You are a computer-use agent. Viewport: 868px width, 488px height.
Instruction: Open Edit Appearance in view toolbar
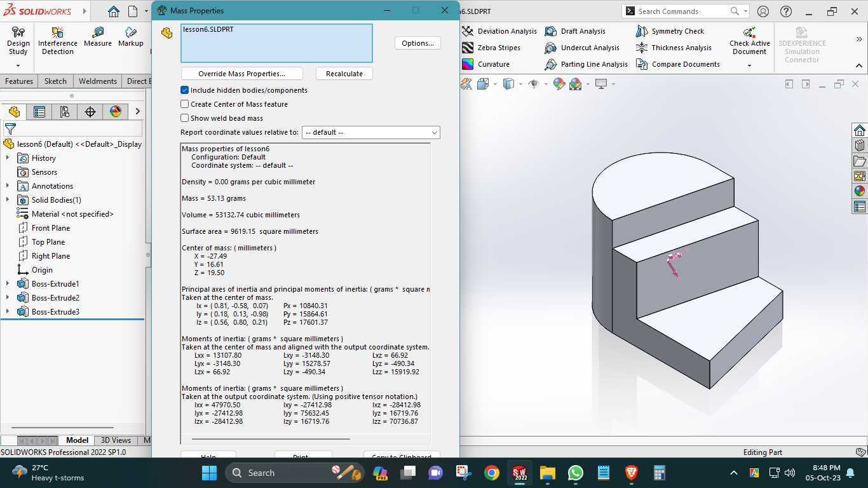[x=559, y=84]
